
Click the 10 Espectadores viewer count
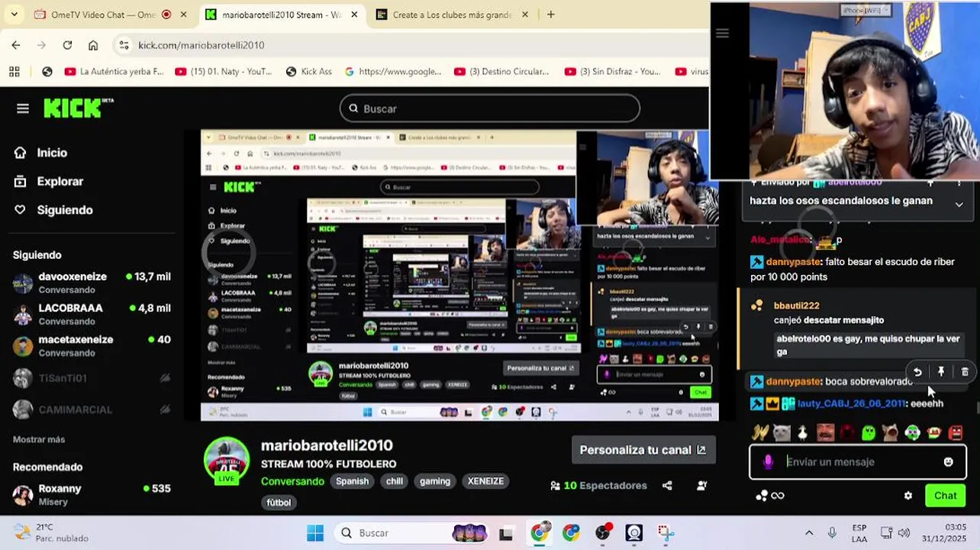pyautogui.click(x=598, y=485)
